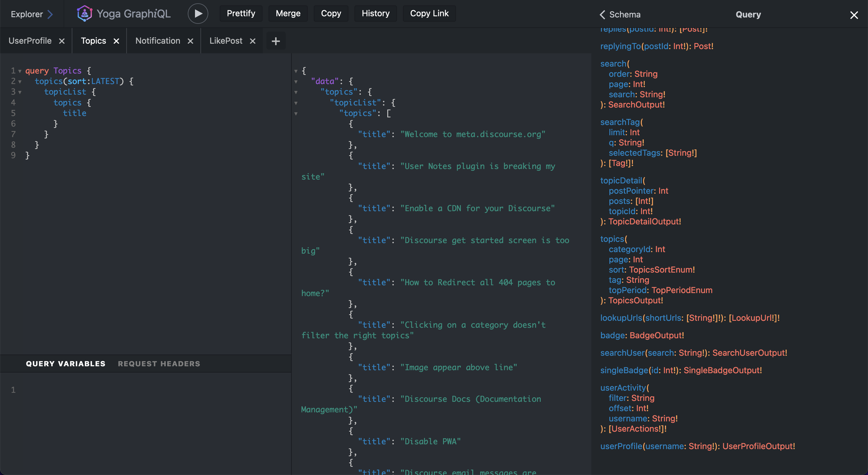Screen dimensions: 868x475
Task: Click the Copy Link button
Action: tap(429, 14)
